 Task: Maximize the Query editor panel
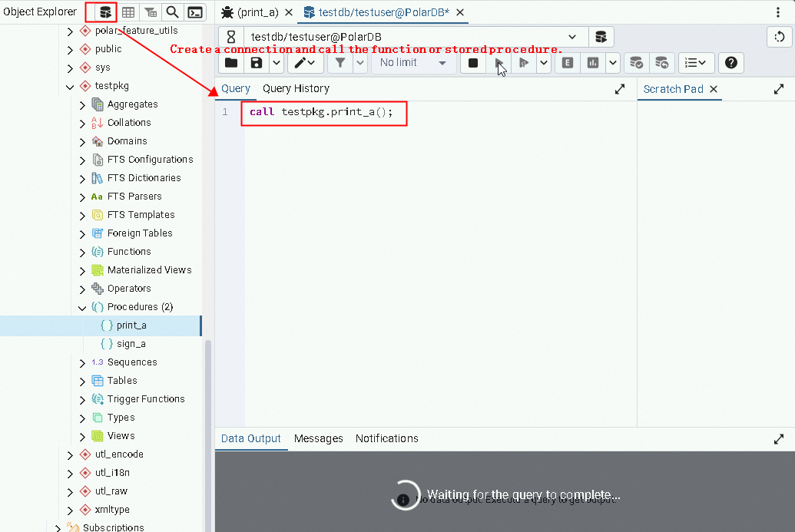coord(620,89)
